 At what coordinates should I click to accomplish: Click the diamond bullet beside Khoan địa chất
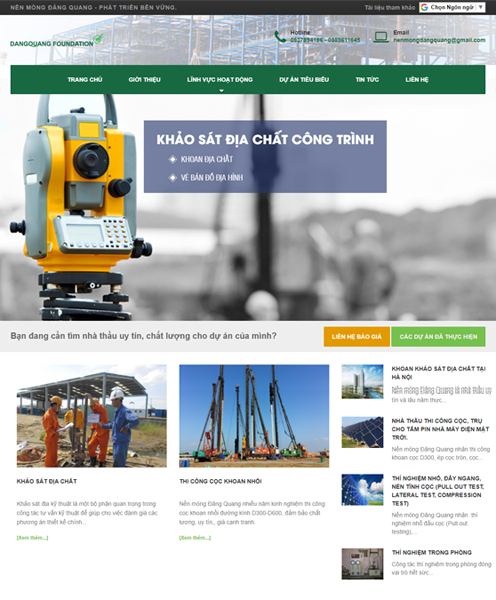tap(173, 159)
